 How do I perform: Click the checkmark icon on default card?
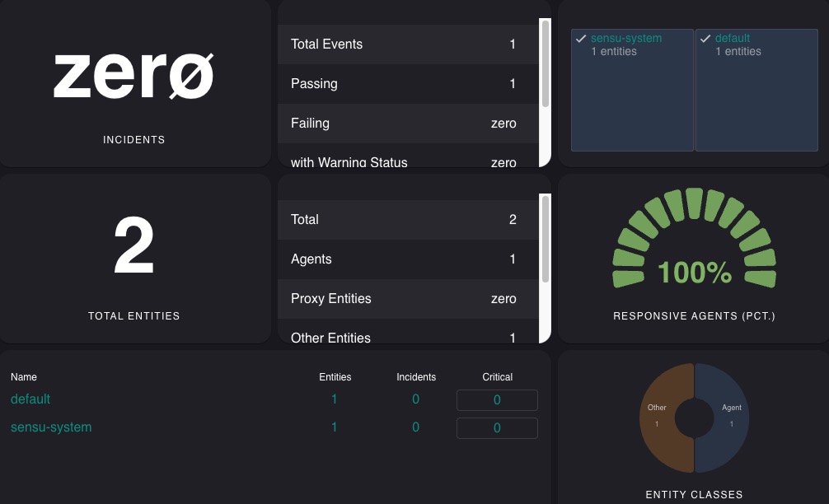click(x=705, y=38)
